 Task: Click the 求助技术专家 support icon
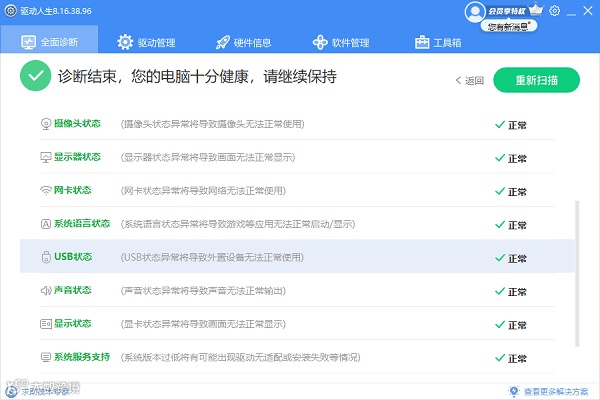pos(11,392)
